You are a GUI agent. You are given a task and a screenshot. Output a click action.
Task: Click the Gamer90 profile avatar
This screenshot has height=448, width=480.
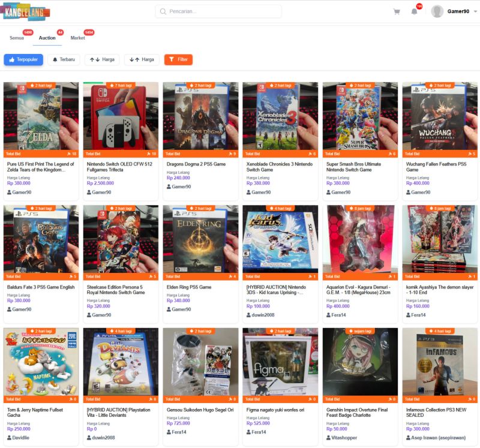[x=437, y=11]
